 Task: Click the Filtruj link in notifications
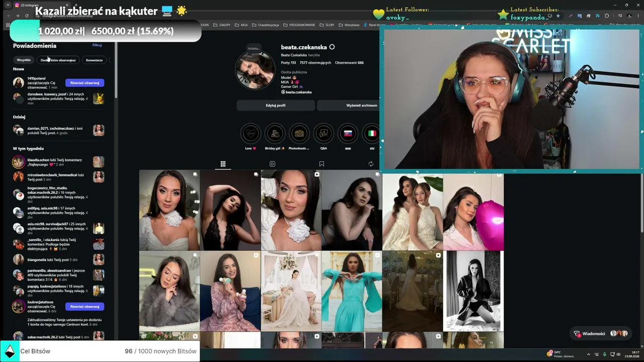[97, 45]
